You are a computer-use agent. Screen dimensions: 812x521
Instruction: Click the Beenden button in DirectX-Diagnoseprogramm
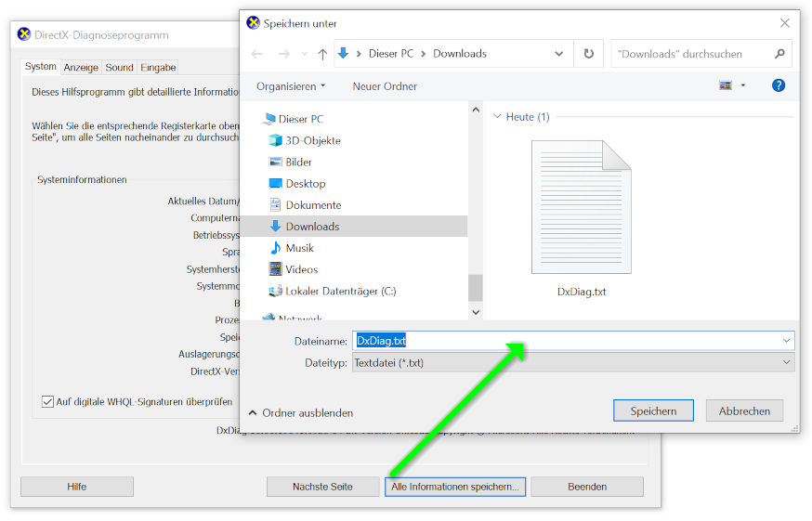click(587, 487)
